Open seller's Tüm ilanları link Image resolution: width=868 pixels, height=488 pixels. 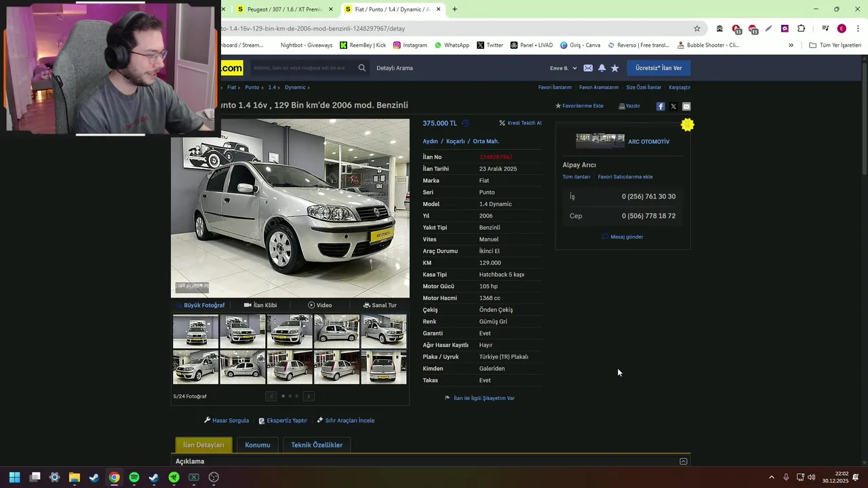[576, 177]
